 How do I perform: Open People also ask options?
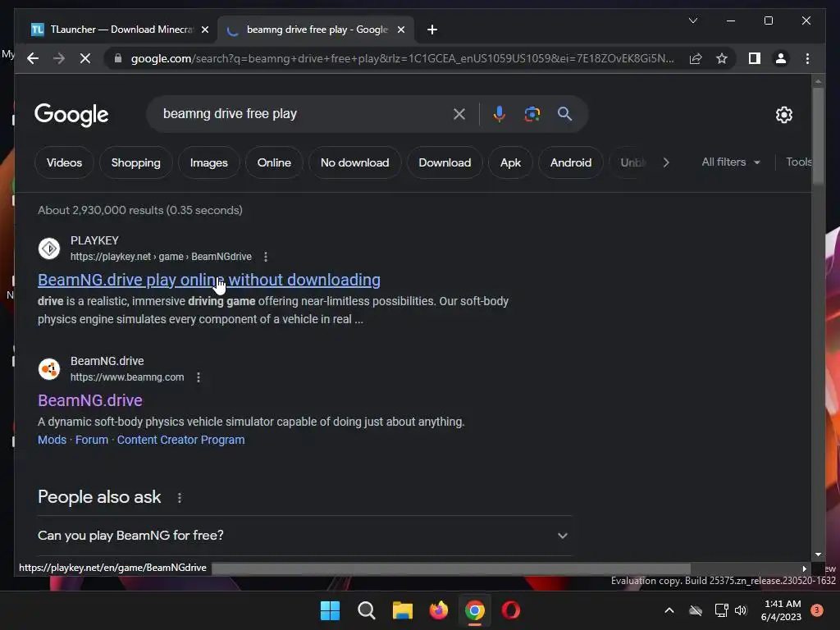tap(180, 498)
